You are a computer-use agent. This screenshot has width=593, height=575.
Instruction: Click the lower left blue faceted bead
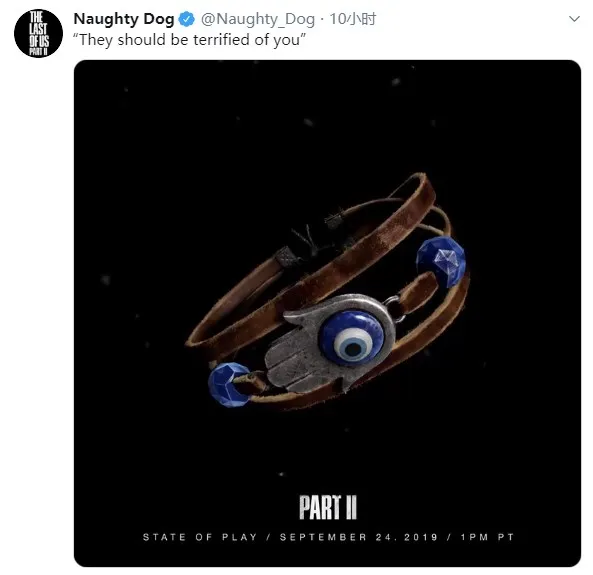(x=228, y=384)
